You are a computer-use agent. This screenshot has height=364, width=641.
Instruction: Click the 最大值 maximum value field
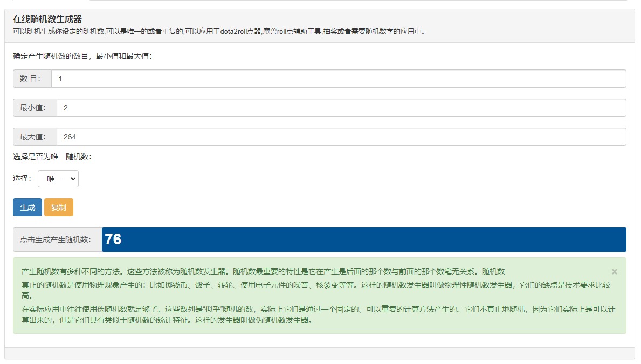[x=341, y=137]
